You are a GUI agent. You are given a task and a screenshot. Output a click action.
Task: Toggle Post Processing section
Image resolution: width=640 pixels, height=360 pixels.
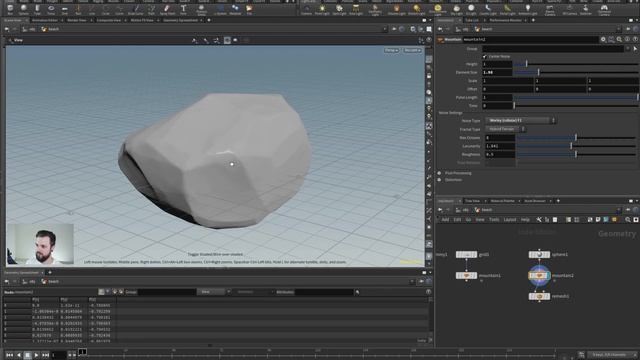coord(440,173)
